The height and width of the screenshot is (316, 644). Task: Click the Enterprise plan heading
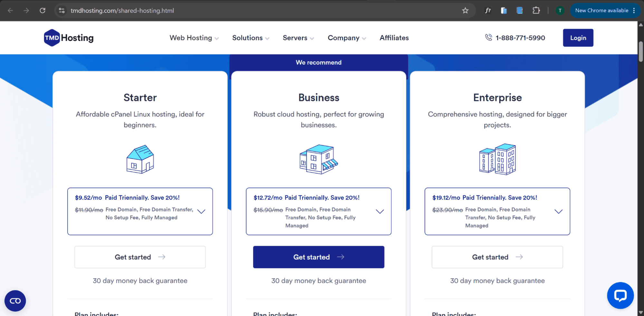pos(497,98)
